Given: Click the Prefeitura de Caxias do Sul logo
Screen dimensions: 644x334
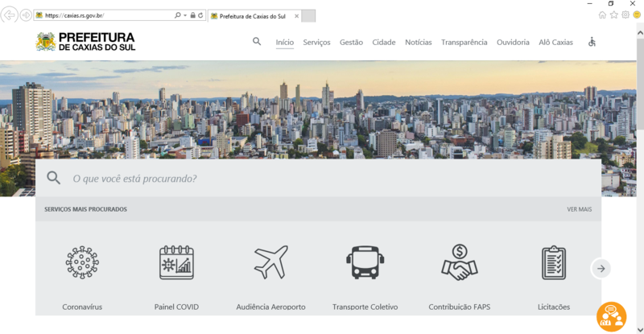Looking at the screenshot, I should tap(85, 42).
